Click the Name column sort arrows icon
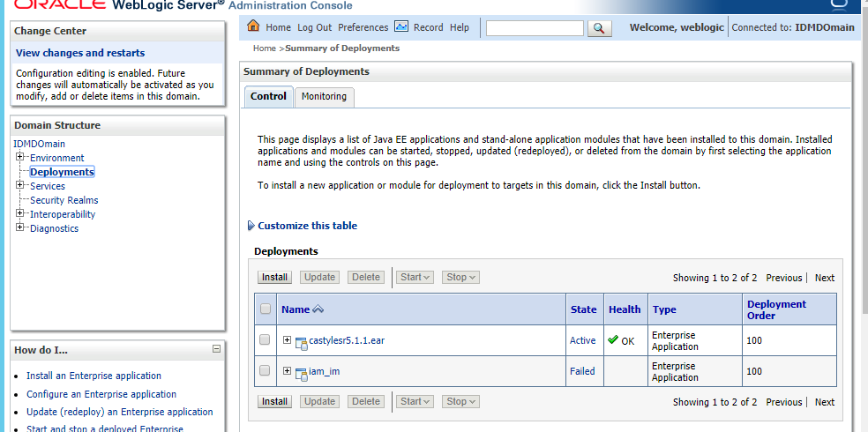 pos(318,309)
